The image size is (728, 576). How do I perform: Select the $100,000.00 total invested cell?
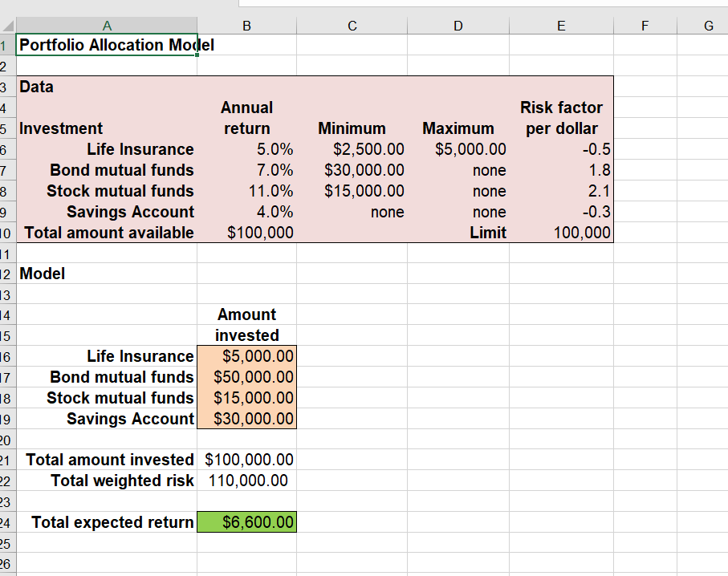[x=246, y=460]
